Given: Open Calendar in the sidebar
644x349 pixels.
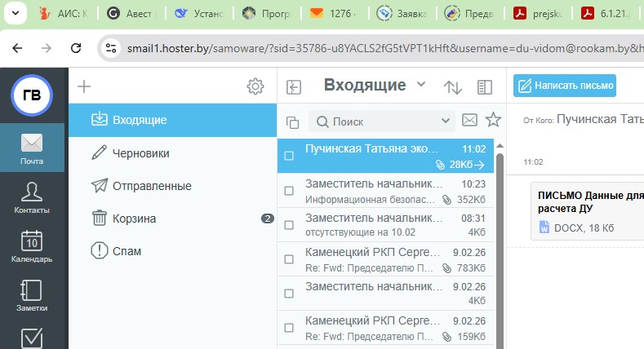Looking at the screenshot, I should pos(32,246).
